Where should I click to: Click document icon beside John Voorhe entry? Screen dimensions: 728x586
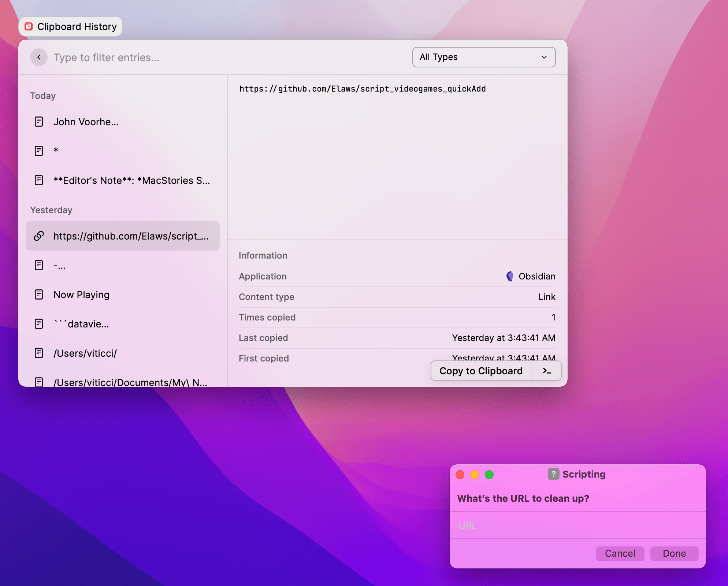pos(39,122)
